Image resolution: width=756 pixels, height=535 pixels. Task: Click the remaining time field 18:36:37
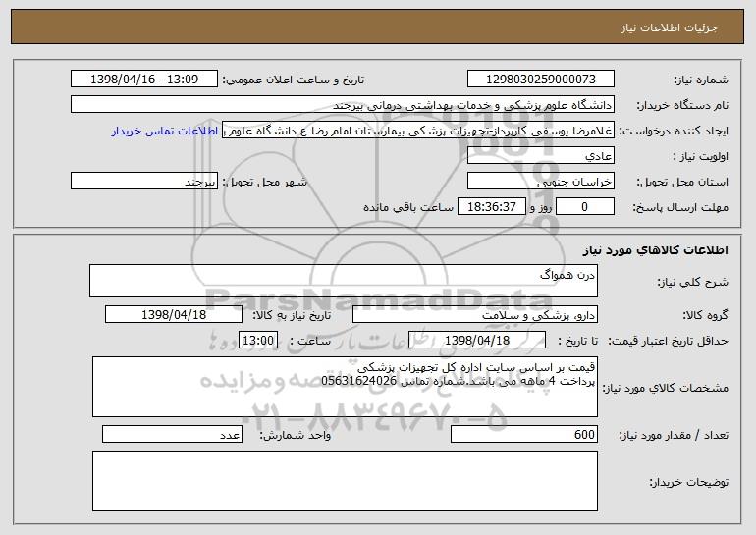tap(491, 207)
